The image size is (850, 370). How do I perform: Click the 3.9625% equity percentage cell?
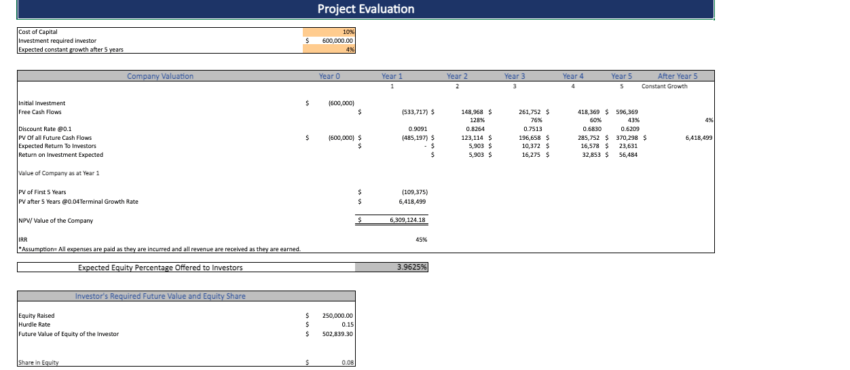click(392, 267)
